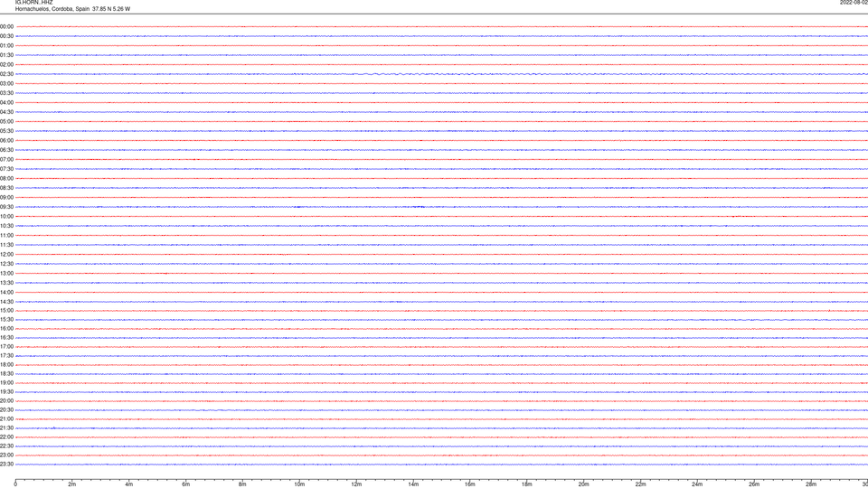868x488 pixels.
Task: Point at the 11:30 time label
Action: click(6, 245)
